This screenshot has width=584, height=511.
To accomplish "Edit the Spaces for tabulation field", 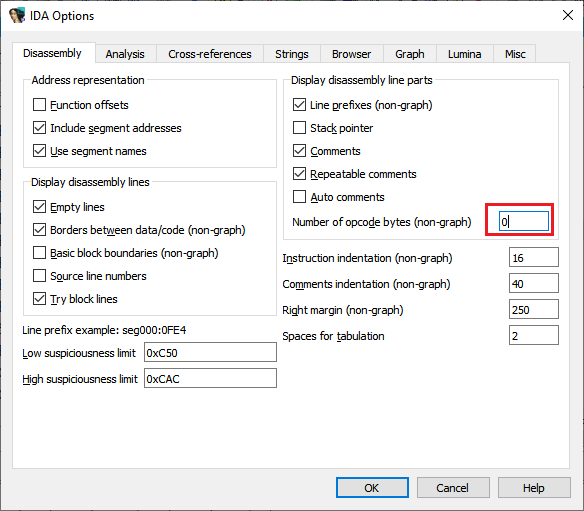I will pyautogui.click(x=534, y=336).
